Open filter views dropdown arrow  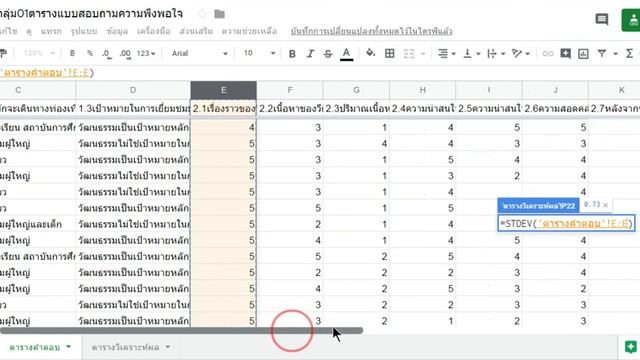[615, 53]
